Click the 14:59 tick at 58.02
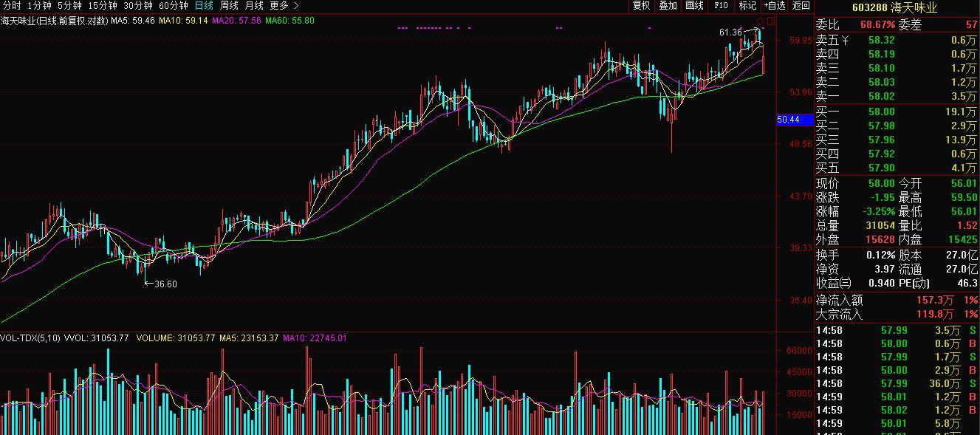Image resolution: width=980 pixels, height=435 pixels. click(x=897, y=410)
